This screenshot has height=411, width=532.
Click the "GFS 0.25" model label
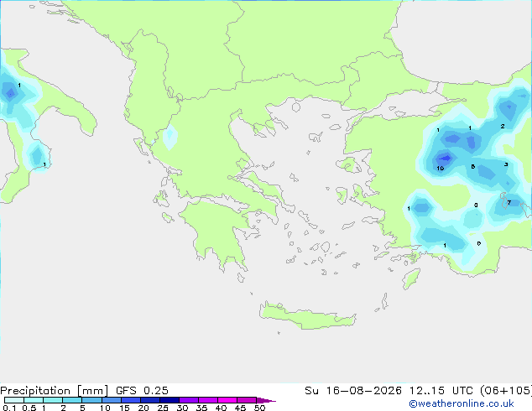[x=142, y=391]
